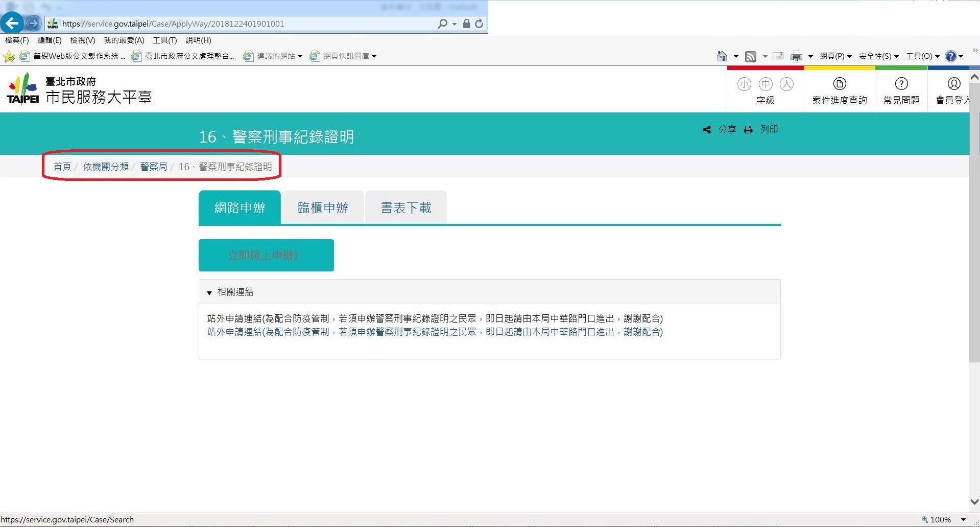This screenshot has width=980, height=527.
Task: Switch to 臨櫃申辦 tab
Action: [323, 208]
